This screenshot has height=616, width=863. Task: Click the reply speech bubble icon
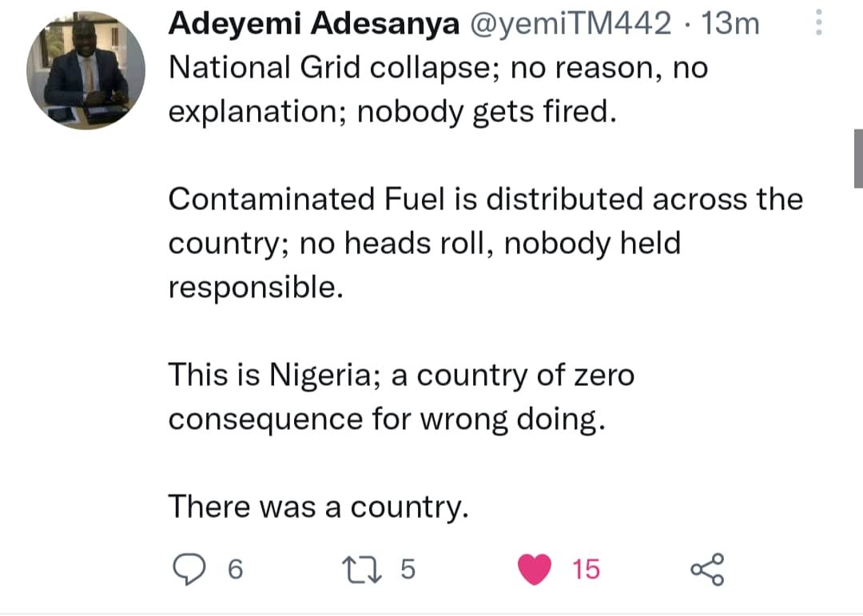click(x=189, y=569)
